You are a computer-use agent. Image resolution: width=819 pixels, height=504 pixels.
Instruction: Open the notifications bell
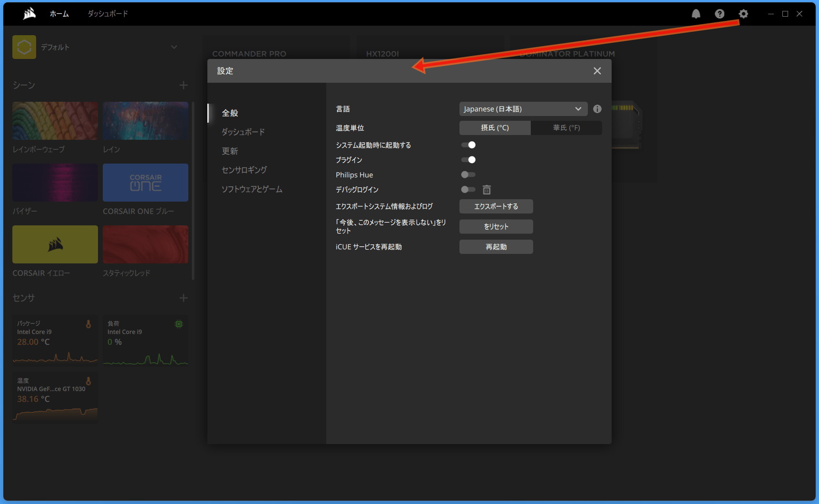pos(696,14)
